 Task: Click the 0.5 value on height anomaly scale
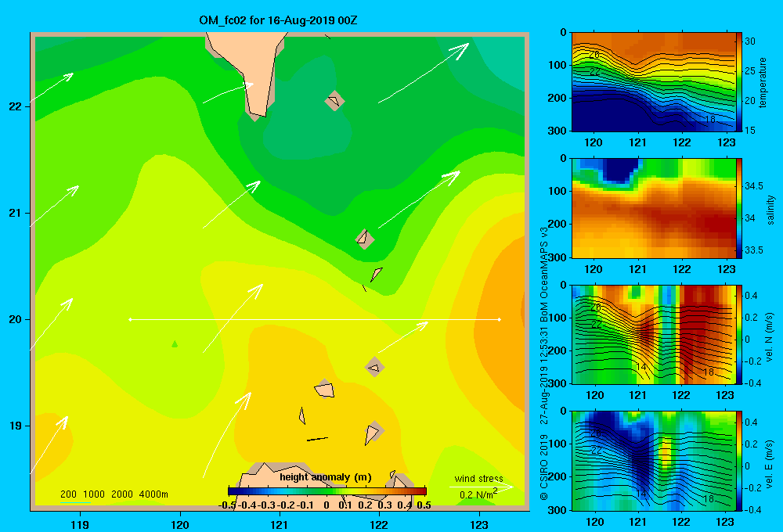(424, 505)
